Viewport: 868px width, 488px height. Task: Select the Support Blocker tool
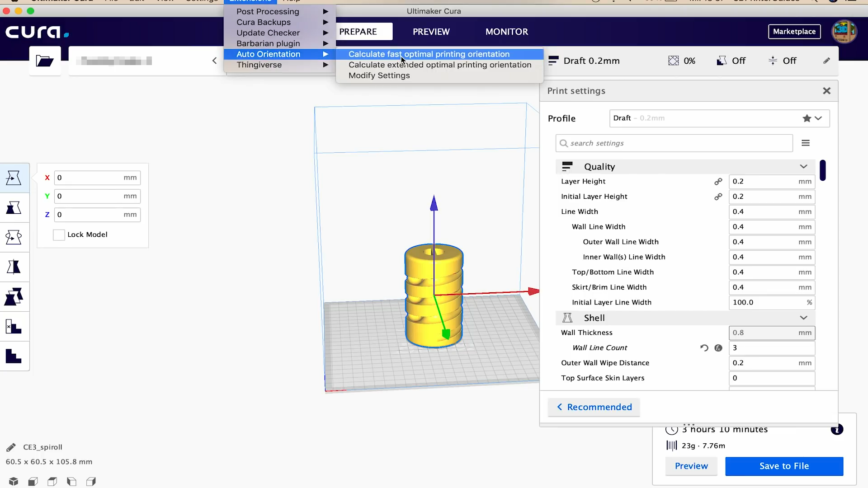[x=14, y=326]
